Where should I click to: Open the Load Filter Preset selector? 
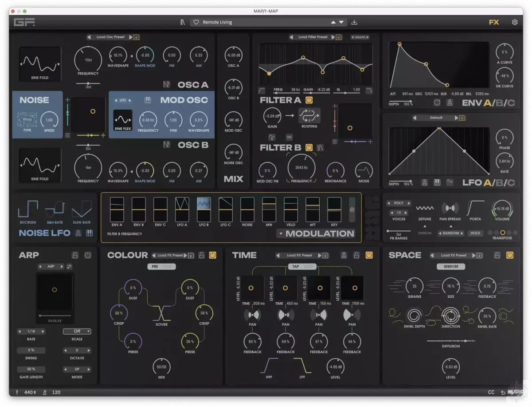tap(313, 37)
